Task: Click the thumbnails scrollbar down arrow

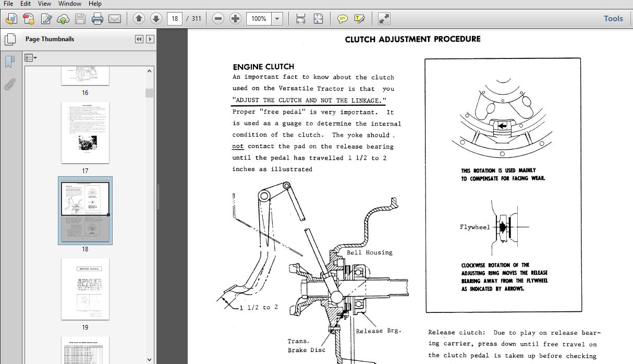Action: tap(150, 359)
